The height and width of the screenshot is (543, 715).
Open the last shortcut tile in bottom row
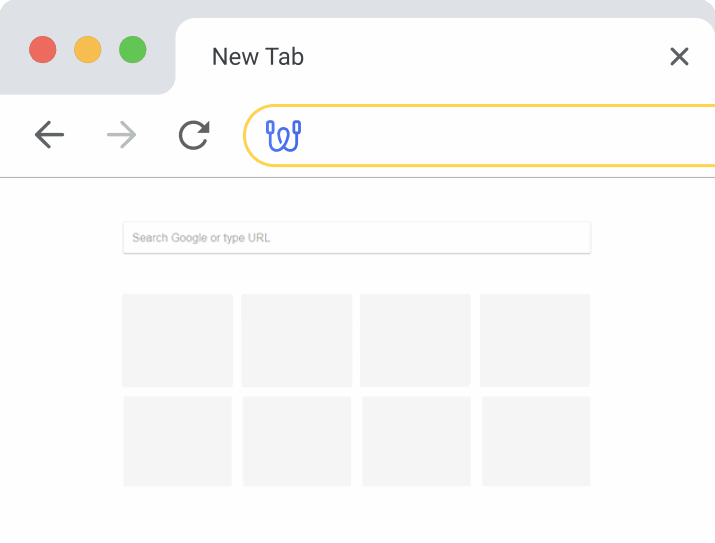[536, 441]
